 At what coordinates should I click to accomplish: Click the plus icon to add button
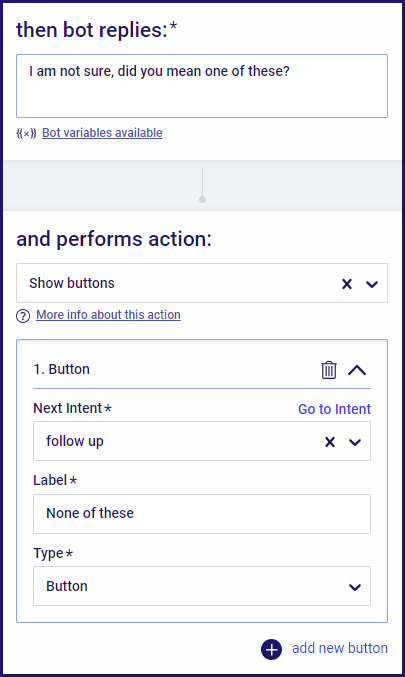[272, 649]
